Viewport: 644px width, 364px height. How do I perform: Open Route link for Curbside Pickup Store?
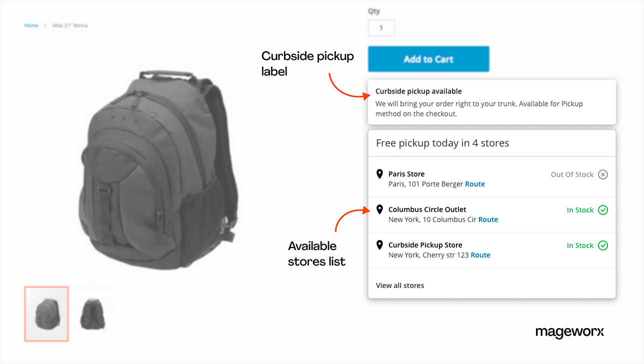[480, 255]
